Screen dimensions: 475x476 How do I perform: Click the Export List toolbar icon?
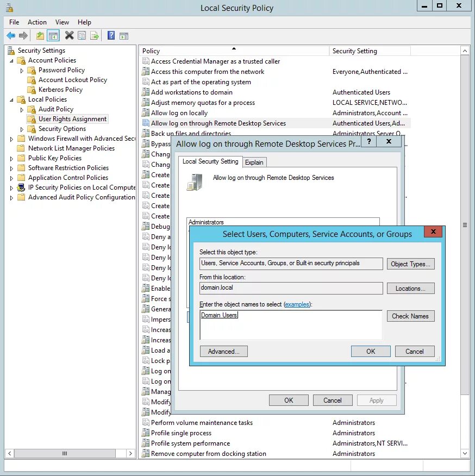[95, 36]
